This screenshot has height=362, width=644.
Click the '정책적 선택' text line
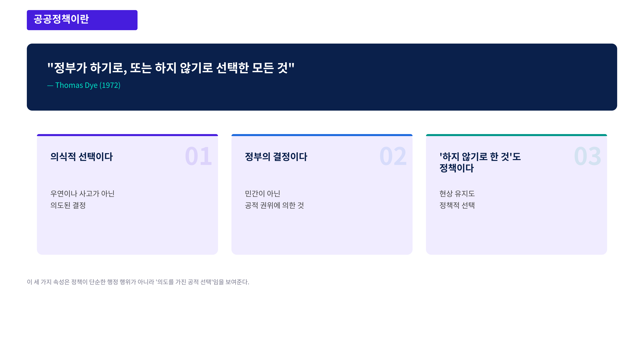point(457,205)
